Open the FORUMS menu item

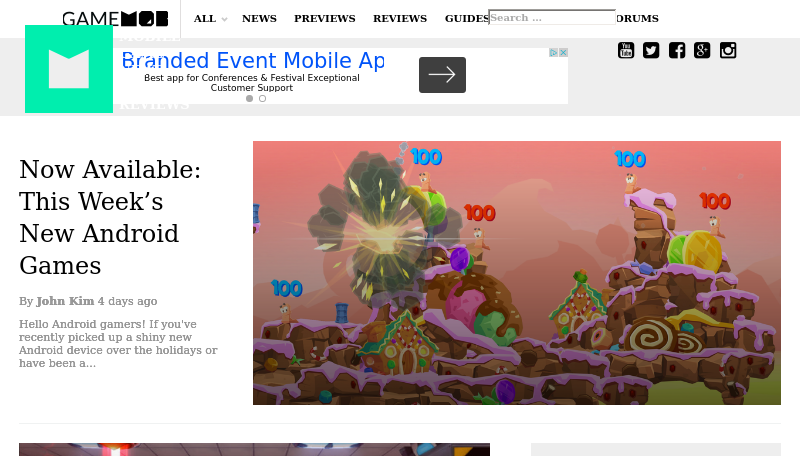click(637, 18)
